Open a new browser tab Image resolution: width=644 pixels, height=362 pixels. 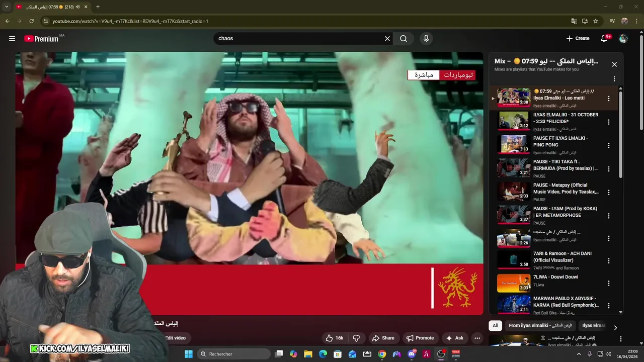[98, 7]
